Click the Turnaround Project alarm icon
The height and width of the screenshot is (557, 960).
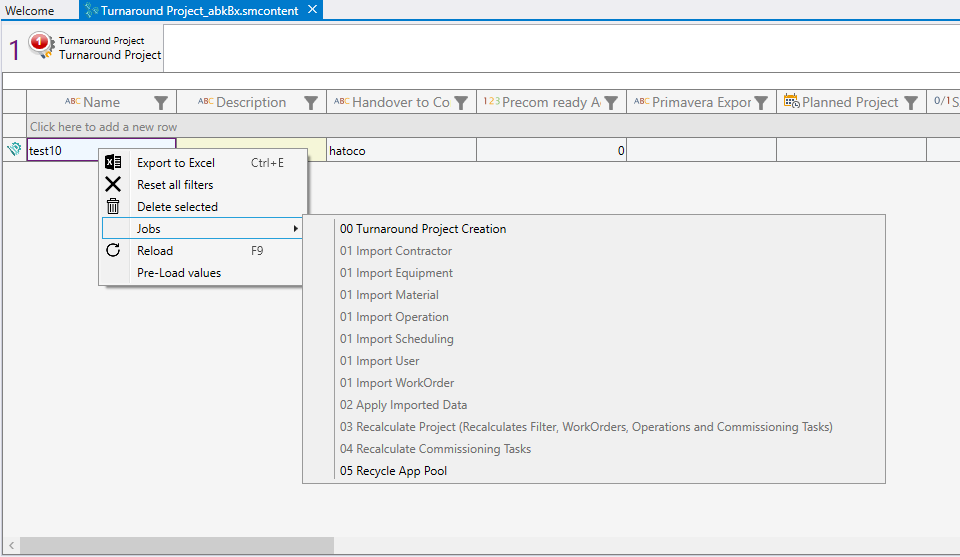pos(41,46)
